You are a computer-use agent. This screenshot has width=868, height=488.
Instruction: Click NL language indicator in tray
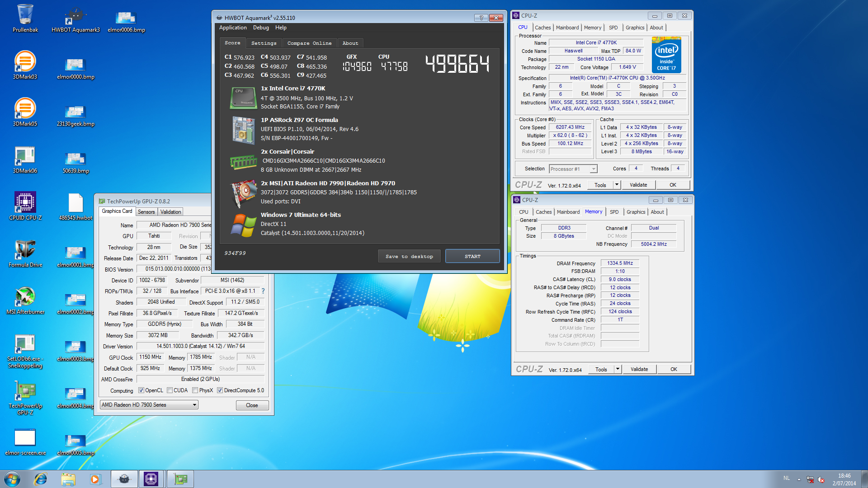(x=787, y=478)
